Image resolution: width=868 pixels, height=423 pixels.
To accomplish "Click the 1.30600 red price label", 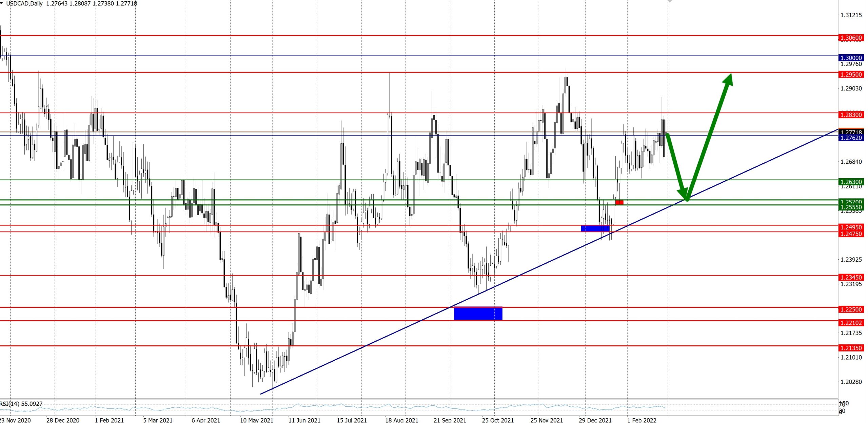I will pos(851,38).
